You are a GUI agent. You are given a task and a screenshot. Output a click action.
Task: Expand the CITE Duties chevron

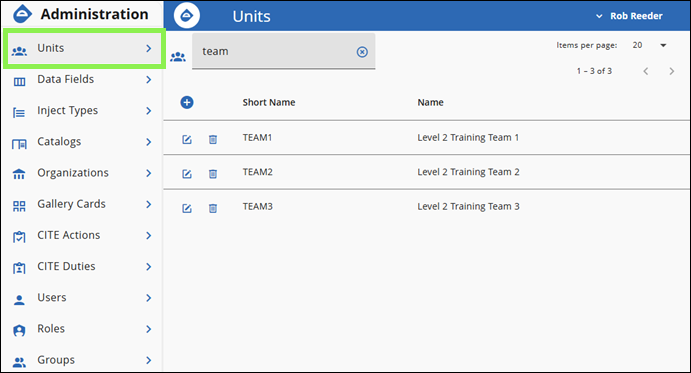pos(149,267)
